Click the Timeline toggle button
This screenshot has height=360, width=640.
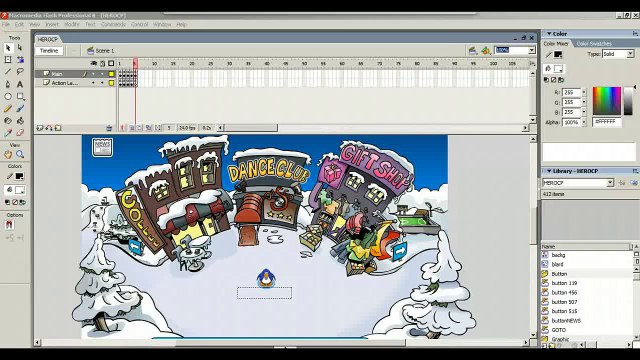click(x=49, y=51)
